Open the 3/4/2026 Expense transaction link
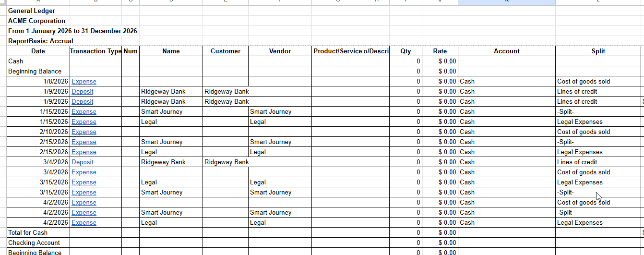This screenshot has width=644, height=255. [83, 172]
